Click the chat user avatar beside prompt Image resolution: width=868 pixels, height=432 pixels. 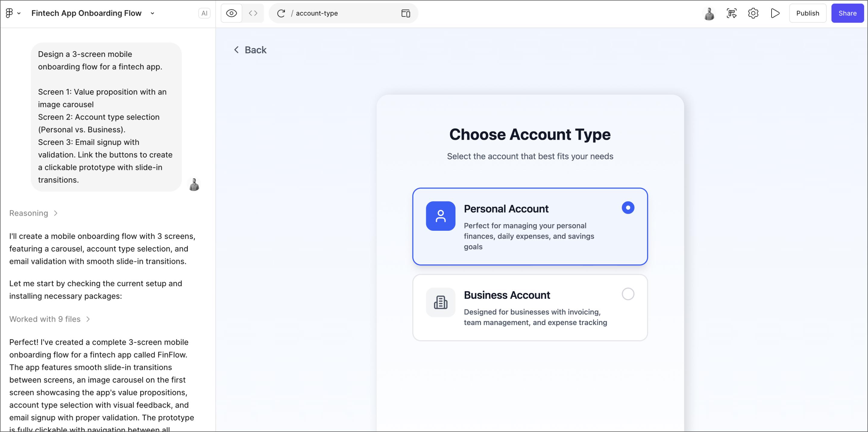(194, 184)
